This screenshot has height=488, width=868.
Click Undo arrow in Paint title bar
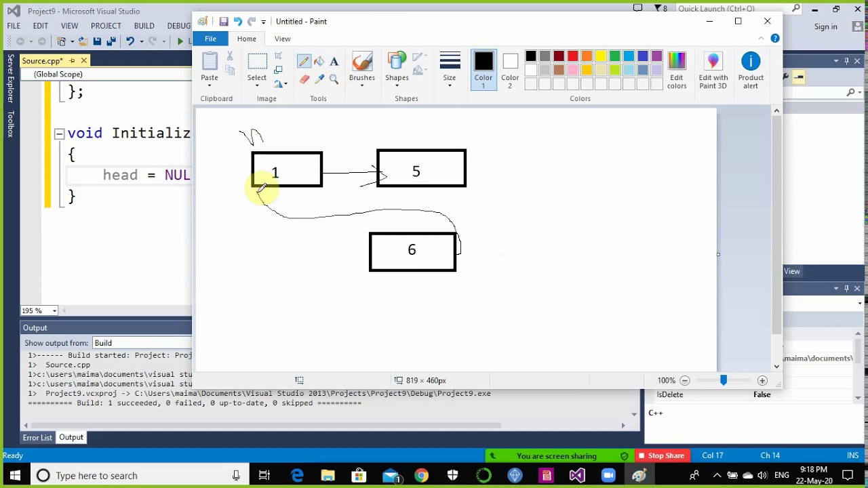click(237, 22)
